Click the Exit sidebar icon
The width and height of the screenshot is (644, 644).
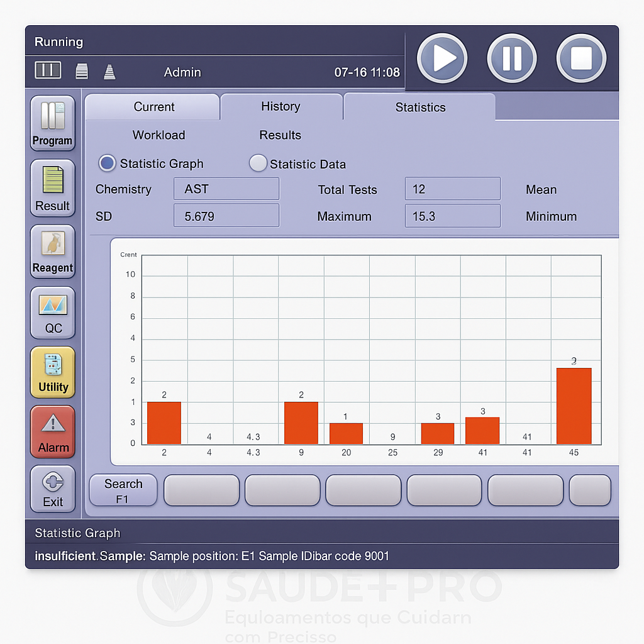point(53,489)
